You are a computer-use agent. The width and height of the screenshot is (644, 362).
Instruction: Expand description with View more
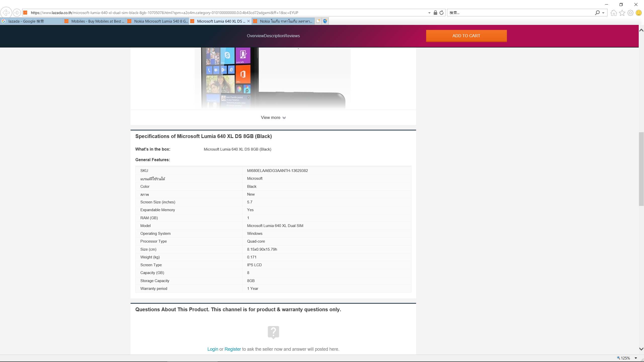(273, 117)
